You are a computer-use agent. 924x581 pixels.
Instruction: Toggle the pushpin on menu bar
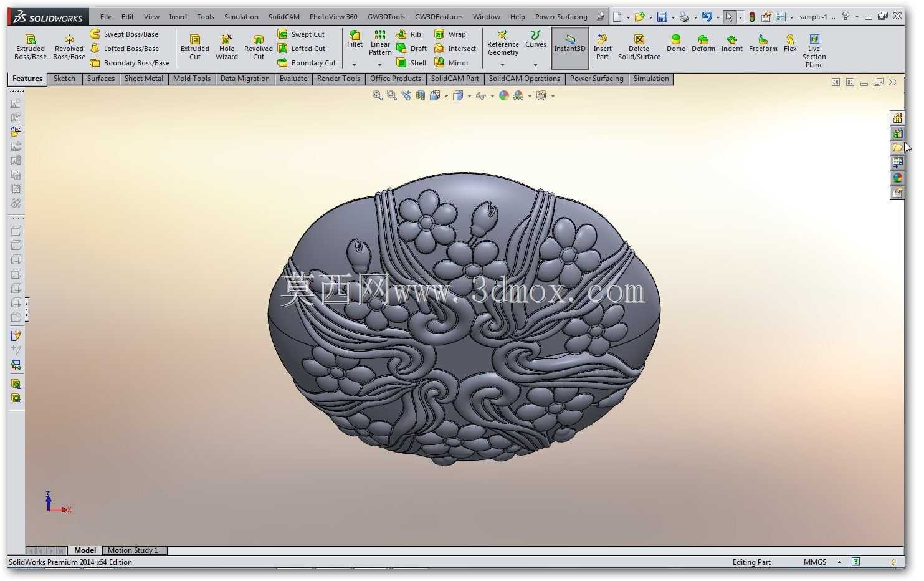coord(600,17)
